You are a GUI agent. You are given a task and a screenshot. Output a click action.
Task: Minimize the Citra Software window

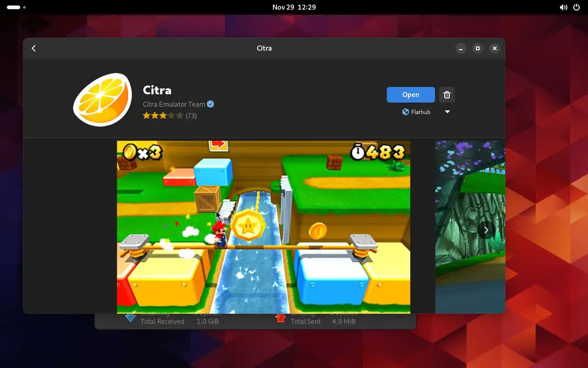[461, 48]
